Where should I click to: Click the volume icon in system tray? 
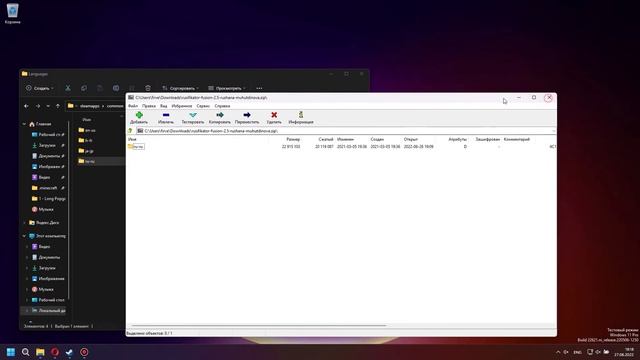tap(598, 352)
